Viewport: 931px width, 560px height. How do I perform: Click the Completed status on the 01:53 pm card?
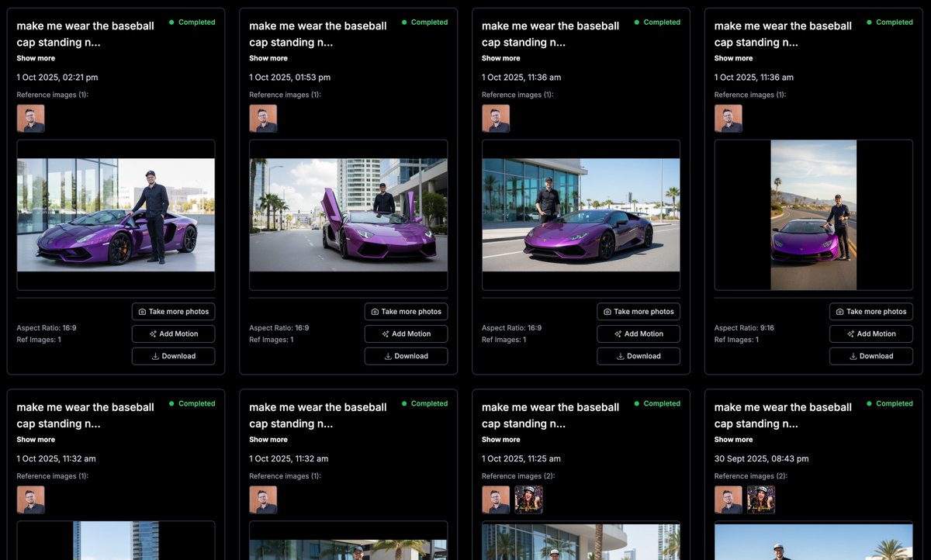(x=424, y=22)
